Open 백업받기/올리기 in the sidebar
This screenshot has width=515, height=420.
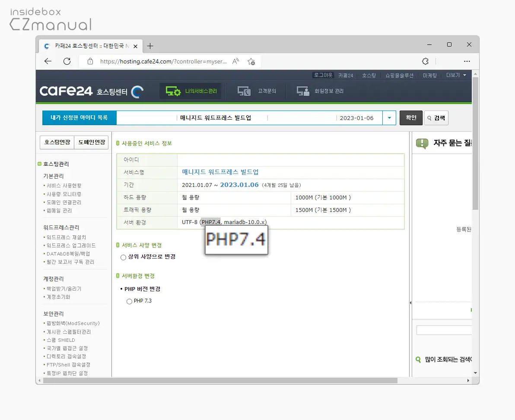coord(64,289)
